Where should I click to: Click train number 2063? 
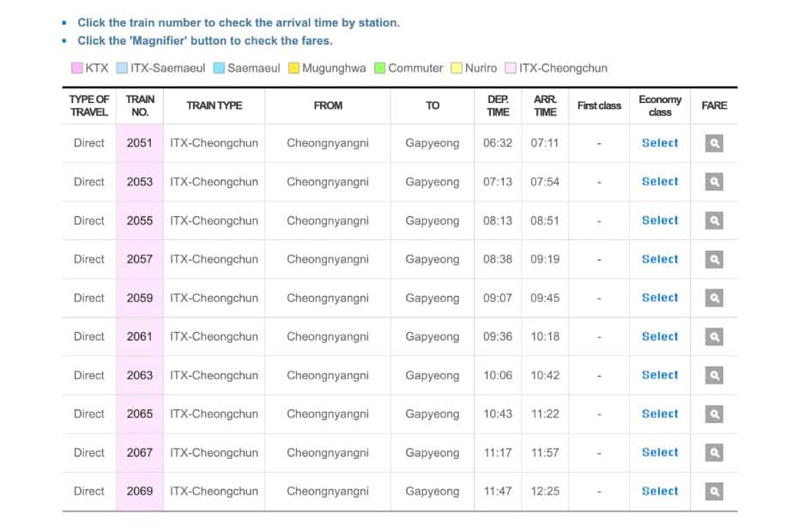[140, 375]
